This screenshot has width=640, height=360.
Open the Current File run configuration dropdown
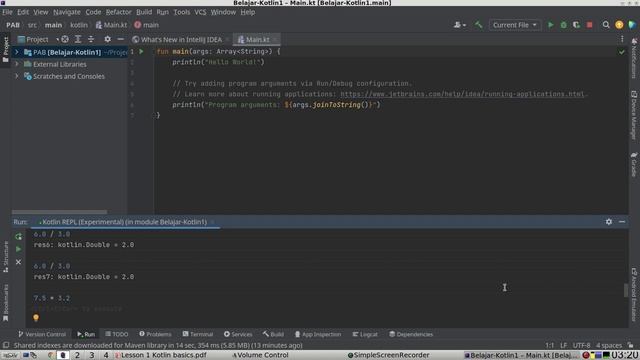tap(515, 25)
